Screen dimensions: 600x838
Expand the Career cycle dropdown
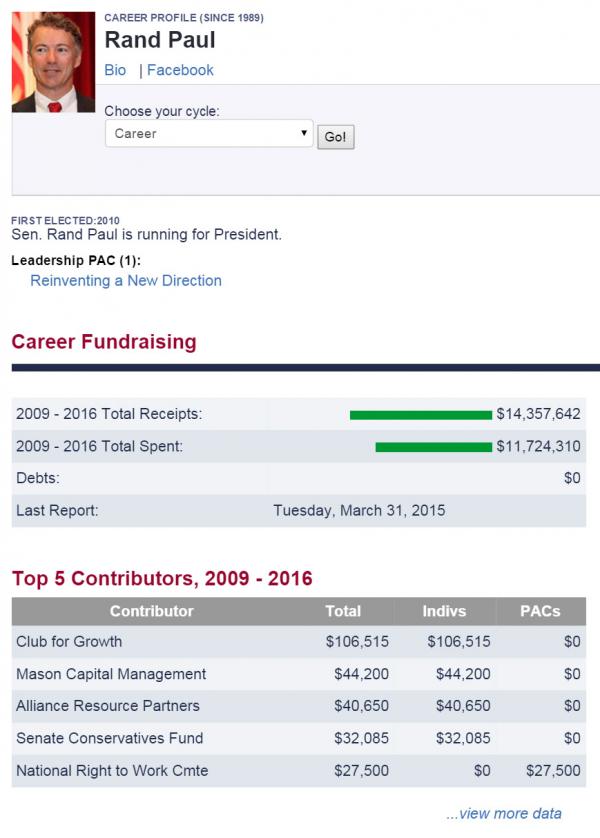coord(209,134)
